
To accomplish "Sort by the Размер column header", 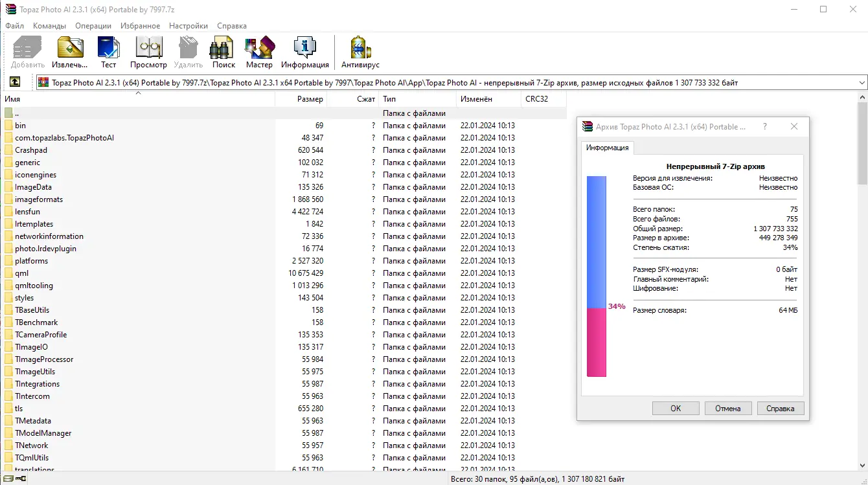I will [301, 99].
